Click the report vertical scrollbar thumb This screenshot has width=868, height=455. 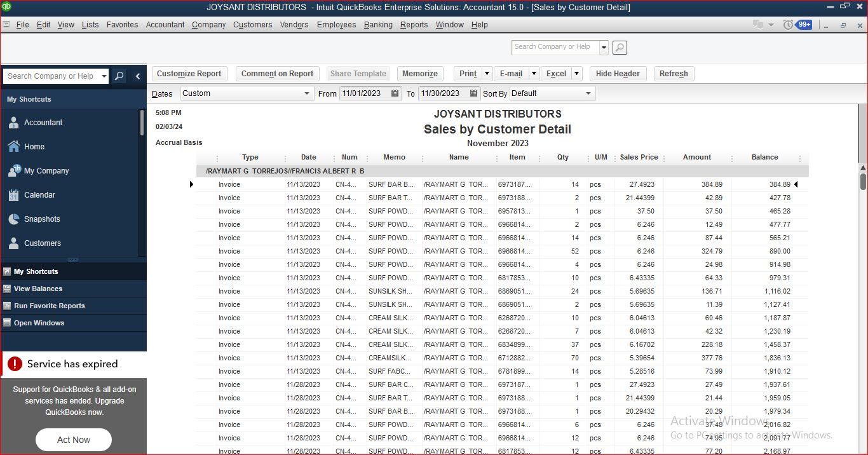[x=863, y=181]
